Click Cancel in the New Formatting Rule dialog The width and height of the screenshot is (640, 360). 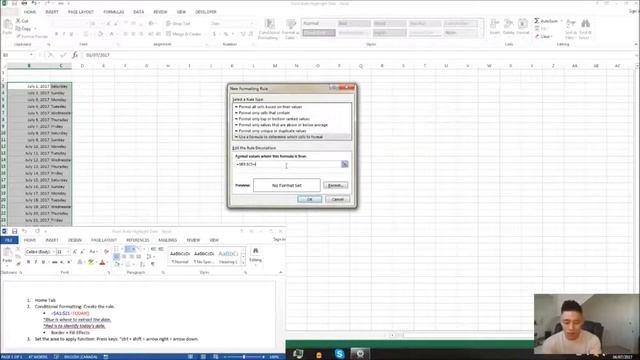[x=338, y=199]
